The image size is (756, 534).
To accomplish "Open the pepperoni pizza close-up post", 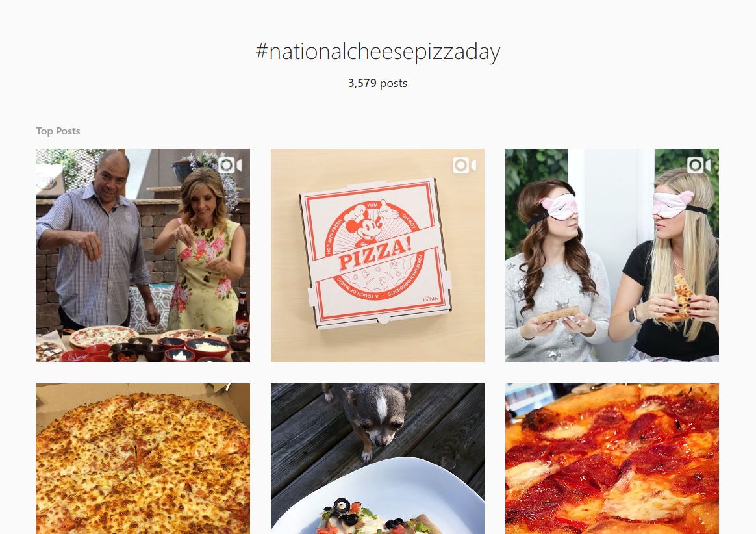I will pyautogui.click(x=612, y=458).
